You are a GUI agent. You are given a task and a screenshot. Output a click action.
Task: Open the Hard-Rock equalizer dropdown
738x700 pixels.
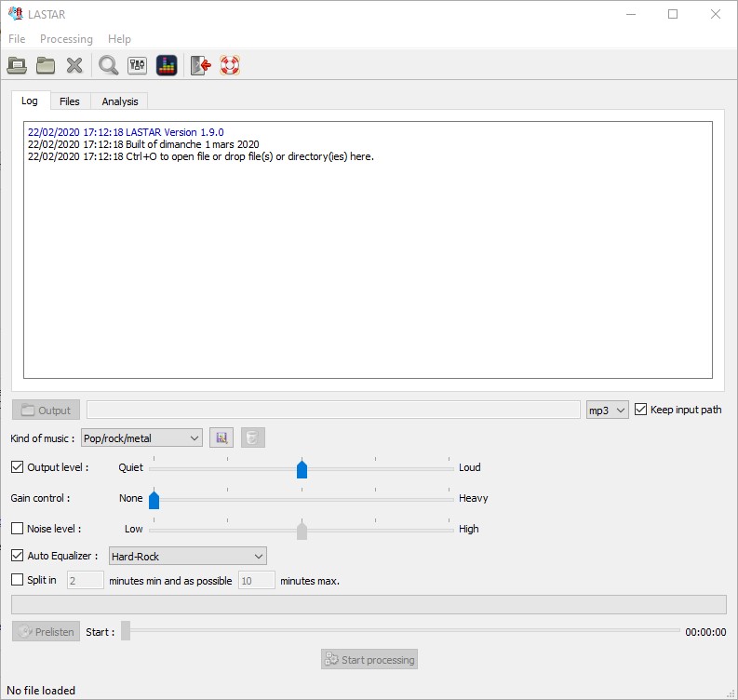188,557
